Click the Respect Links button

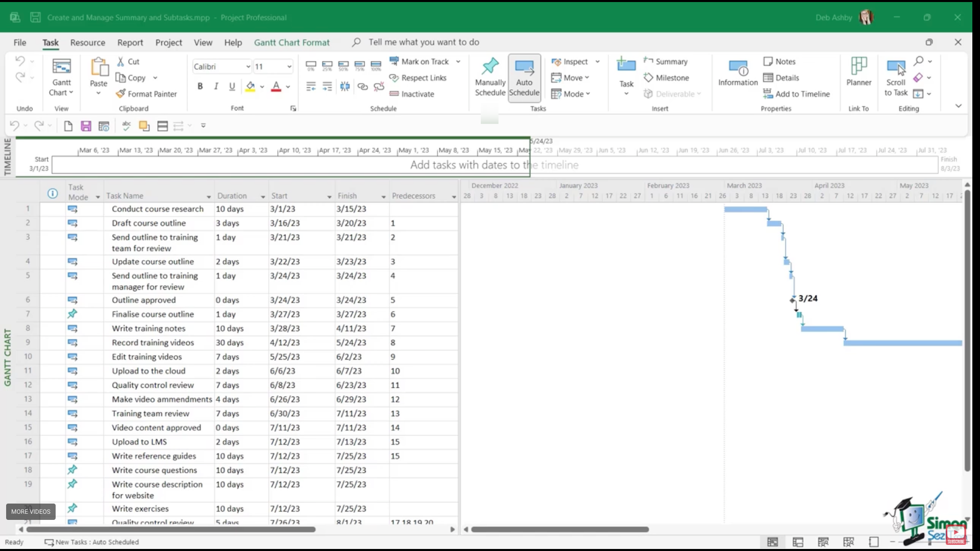(418, 78)
